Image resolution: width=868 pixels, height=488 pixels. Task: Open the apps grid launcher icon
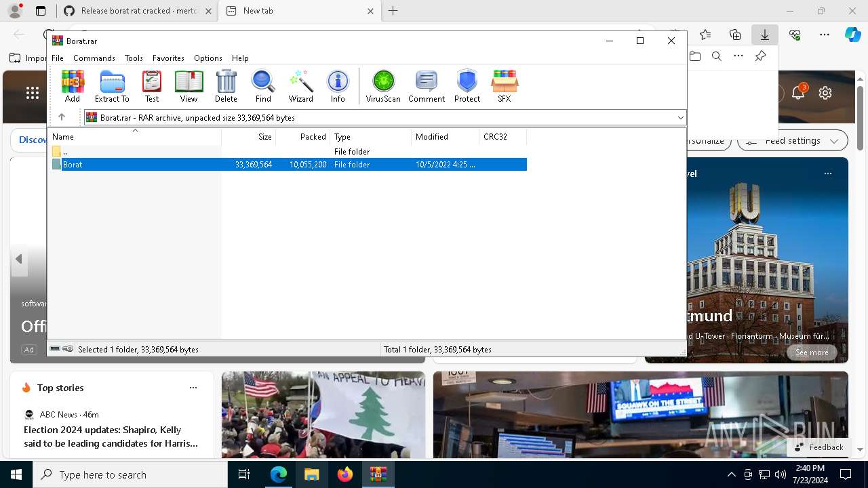click(32, 93)
